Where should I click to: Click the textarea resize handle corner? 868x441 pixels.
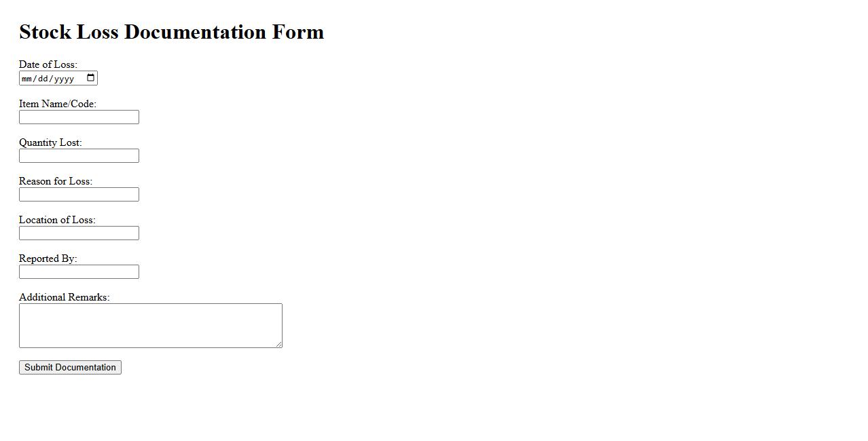click(x=278, y=344)
